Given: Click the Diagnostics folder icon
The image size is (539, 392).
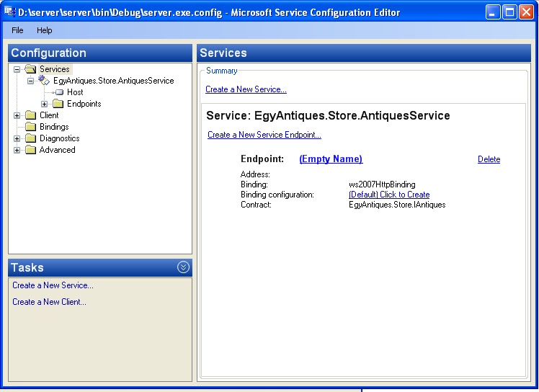Looking at the screenshot, I should pyautogui.click(x=30, y=138).
